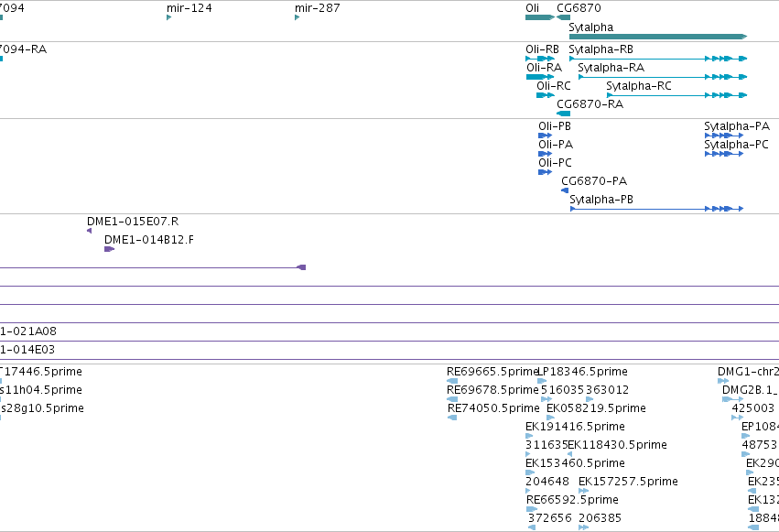Select the Oli-RB transcript label
Viewport: 779px width, 532px height.
(543, 49)
